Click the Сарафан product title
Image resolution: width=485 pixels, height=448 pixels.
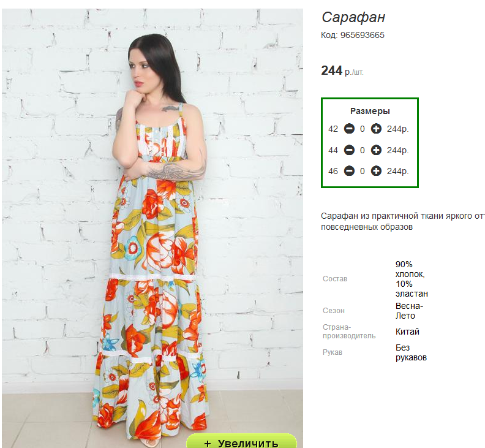click(x=353, y=17)
